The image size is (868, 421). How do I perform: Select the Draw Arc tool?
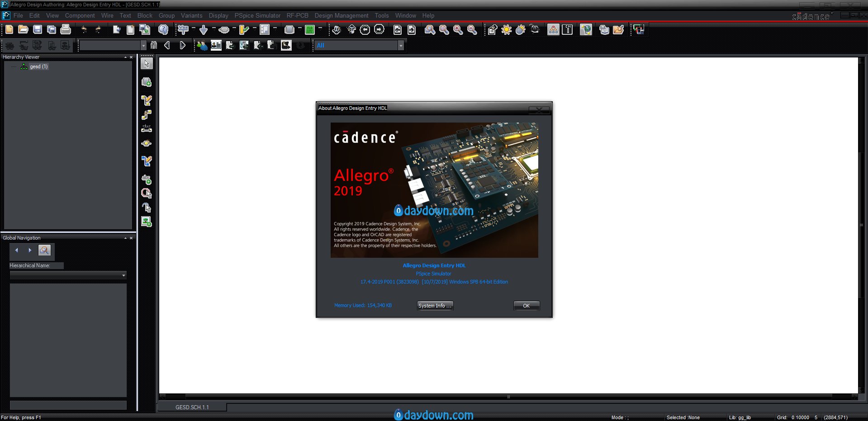coord(147,208)
